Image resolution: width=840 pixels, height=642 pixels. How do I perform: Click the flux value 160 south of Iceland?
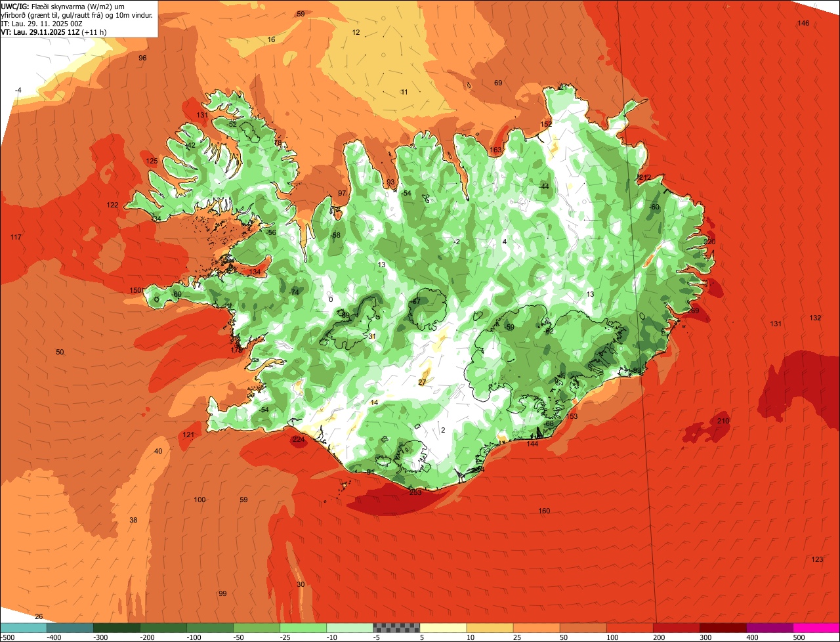[544, 511]
